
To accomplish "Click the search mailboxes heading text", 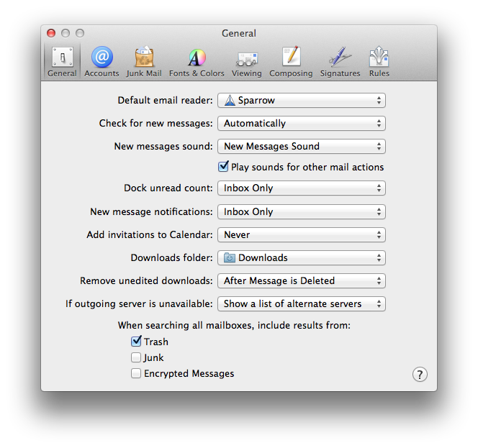I will click(234, 326).
